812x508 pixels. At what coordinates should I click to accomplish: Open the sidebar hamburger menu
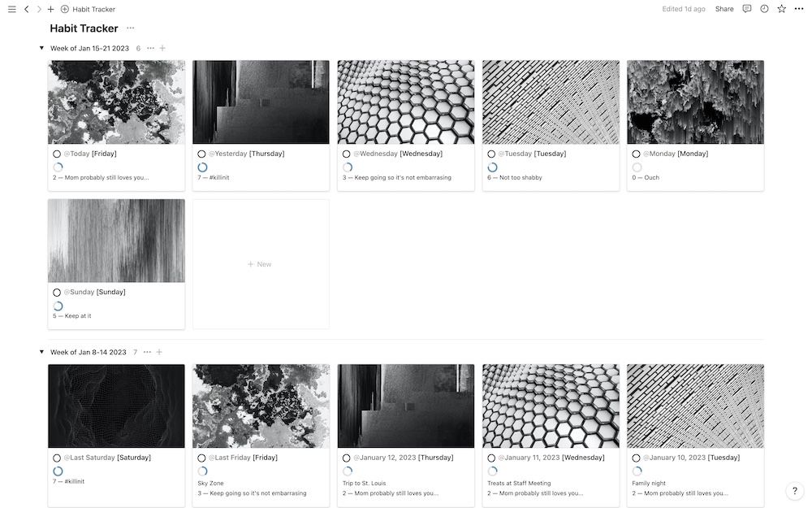point(12,9)
